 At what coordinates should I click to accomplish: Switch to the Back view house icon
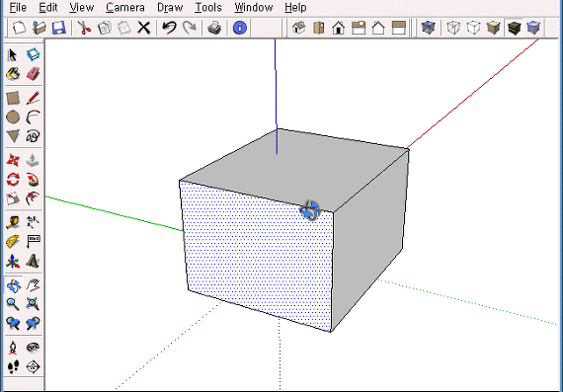pos(378,28)
